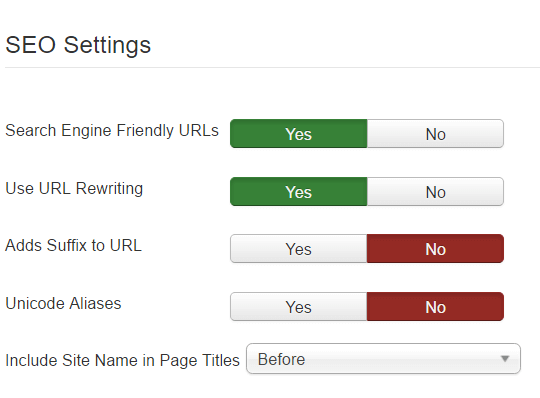Switch Adds Suffix to URL to Yes
Viewport: 540px width, 398px height.
point(299,249)
